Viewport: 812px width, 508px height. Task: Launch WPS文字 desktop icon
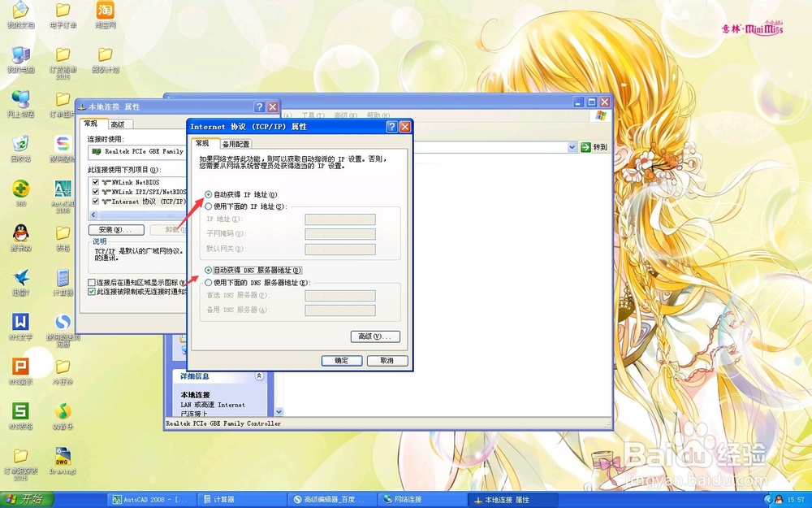tap(20, 327)
